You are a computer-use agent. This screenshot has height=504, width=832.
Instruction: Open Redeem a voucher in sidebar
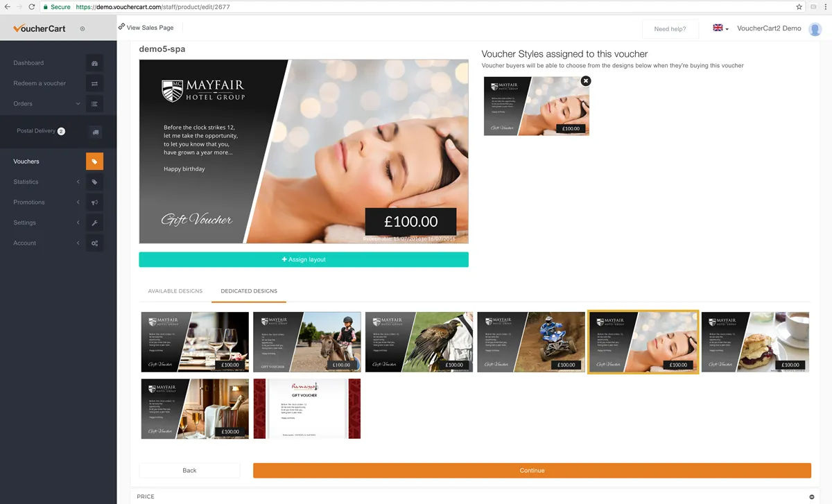[40, 83]
